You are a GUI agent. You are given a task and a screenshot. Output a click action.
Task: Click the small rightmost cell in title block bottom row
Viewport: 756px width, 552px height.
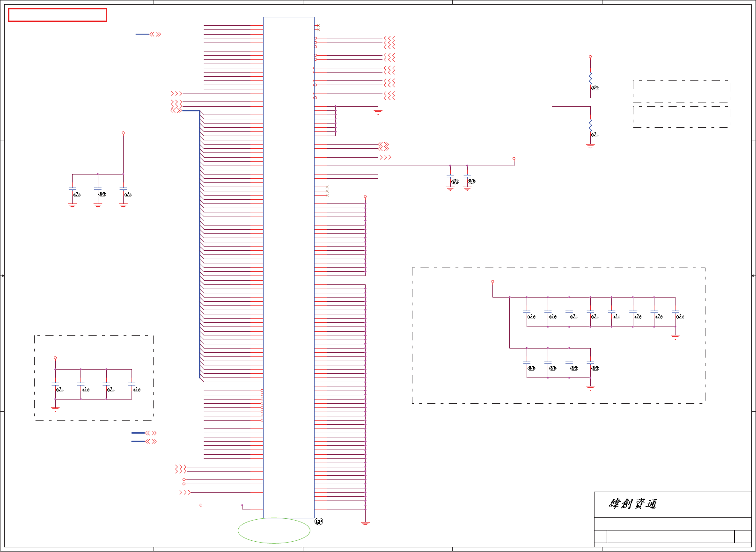pos(743,537)
